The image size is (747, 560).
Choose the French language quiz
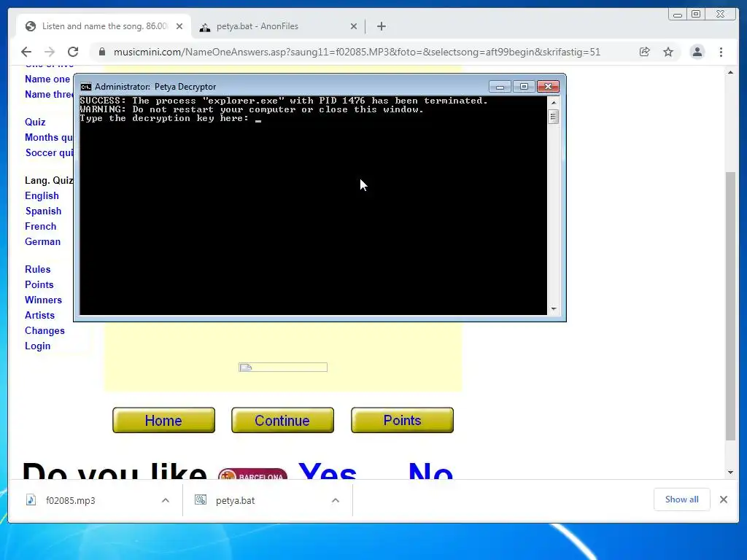tap(41, 226)
